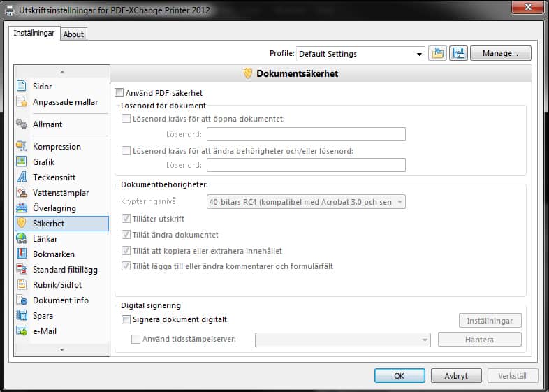The height and width of the screenshot is (392, 549).
Task: Click the Anpassade mallar star-page icon
Action: coord(22,101)
